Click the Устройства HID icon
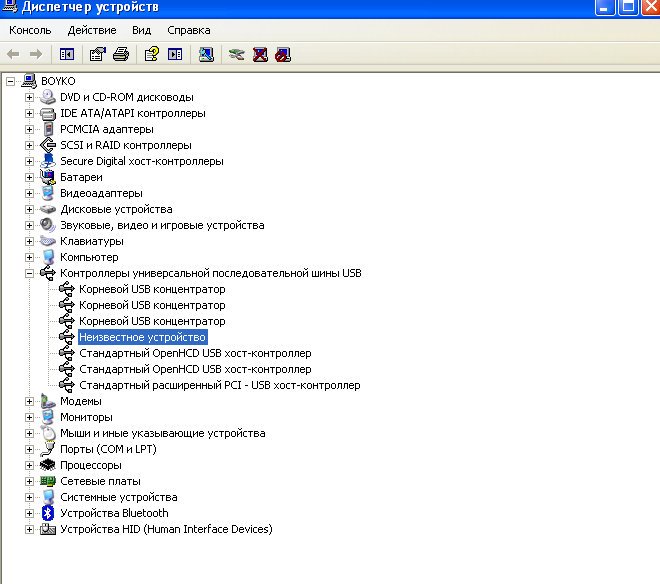 [48, 529]
